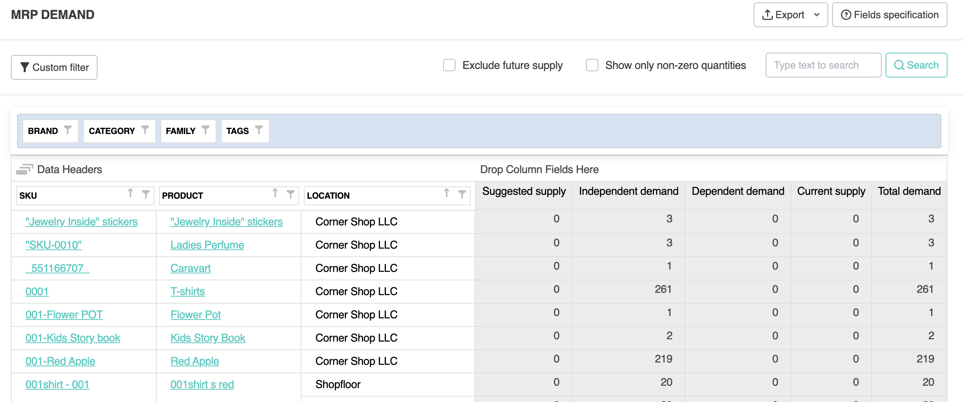Open the Ladies Perfume product link

tap(207, 245)
